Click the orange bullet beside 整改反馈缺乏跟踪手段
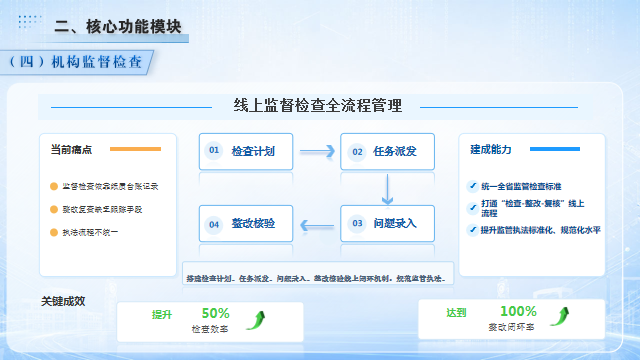Viewport: 640px width, 360px height. coord(54,209)
